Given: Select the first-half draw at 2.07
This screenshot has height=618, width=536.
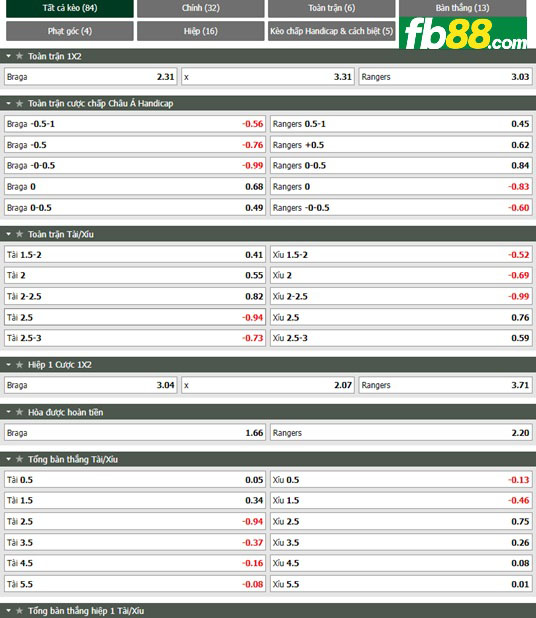Looking at the screenshot, I should (268, 385).
